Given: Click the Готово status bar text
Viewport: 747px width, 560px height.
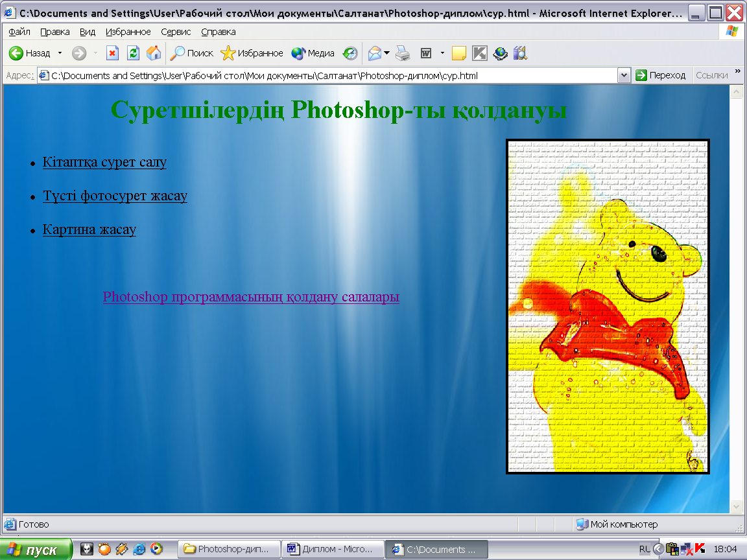Looking at the screenshot, I should (x=34, y=524).
